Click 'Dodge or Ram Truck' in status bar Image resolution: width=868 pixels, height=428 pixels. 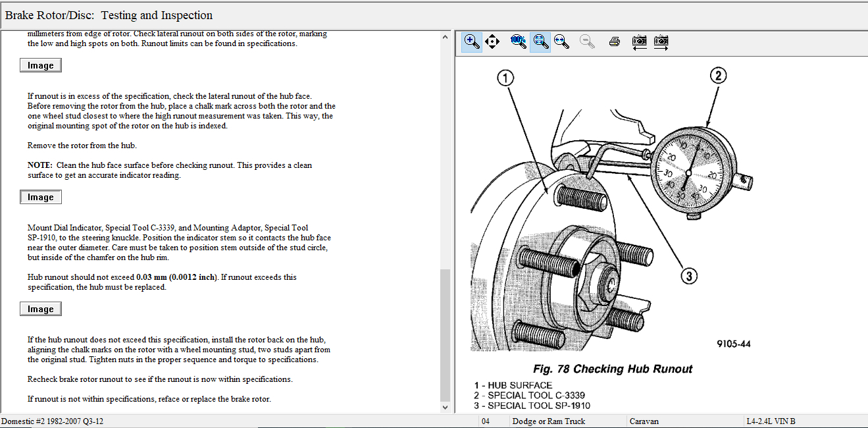(549, 421)
